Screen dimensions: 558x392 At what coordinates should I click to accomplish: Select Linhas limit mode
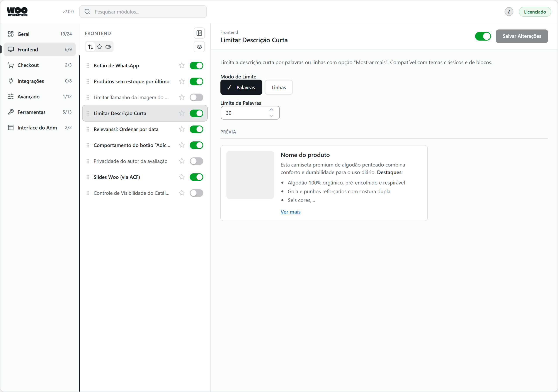pos(279,88)
